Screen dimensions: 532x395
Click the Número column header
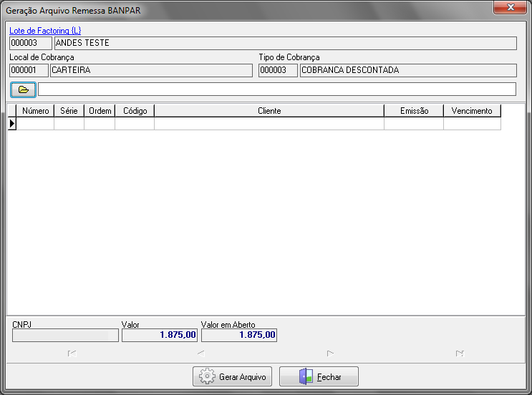coord(35,111)
